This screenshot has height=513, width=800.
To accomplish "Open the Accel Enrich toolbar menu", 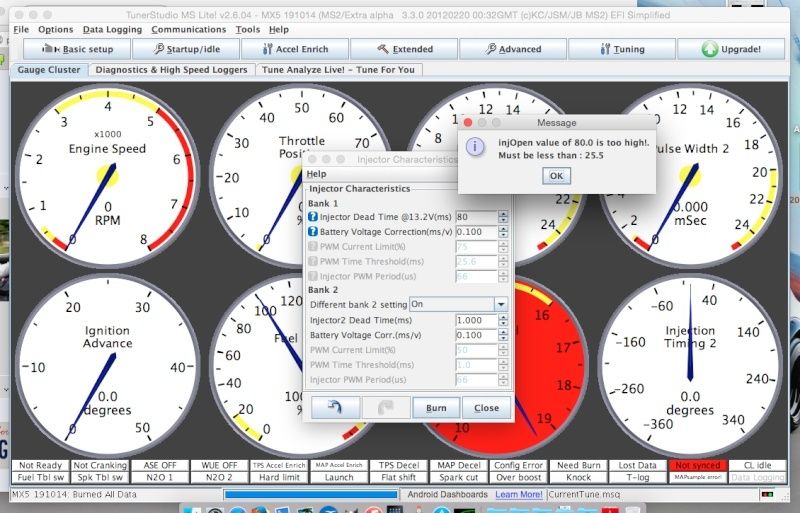I will click(295, 49).
